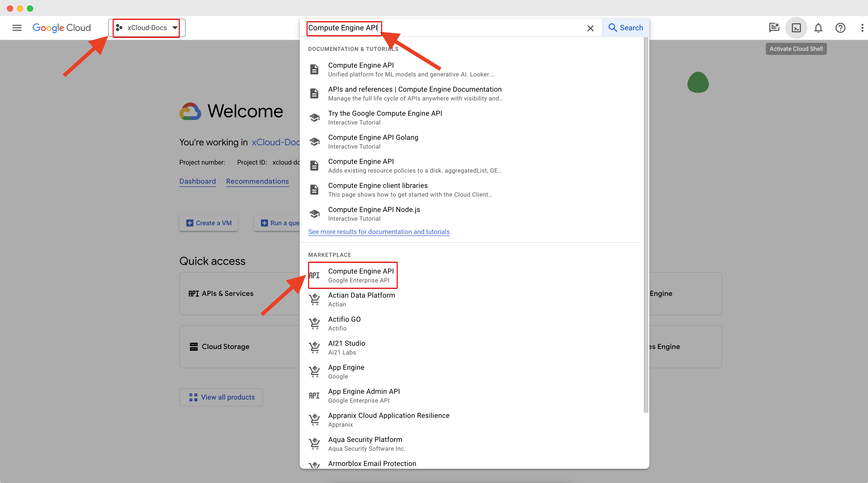Click the Try Google Compute Engine API tutorial icon
Screen dimensions: 868x483
tap(315, 117)
